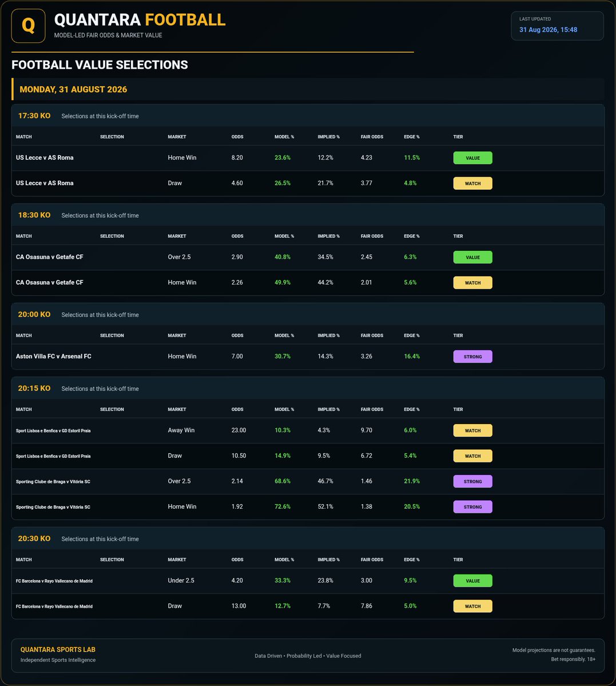Screen dimensions: 616x686
Task: Click the fair odds value 9.70
Action: click(367, 430)
